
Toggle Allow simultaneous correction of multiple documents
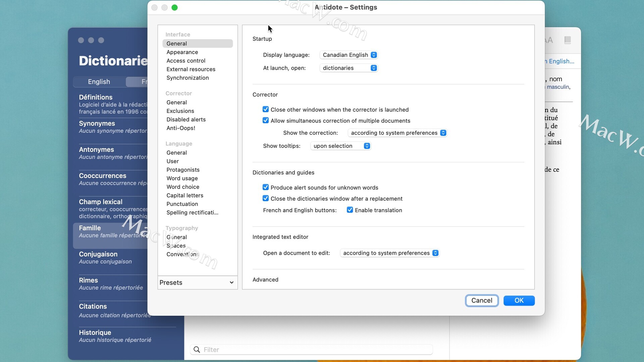(x=265, y=120)
